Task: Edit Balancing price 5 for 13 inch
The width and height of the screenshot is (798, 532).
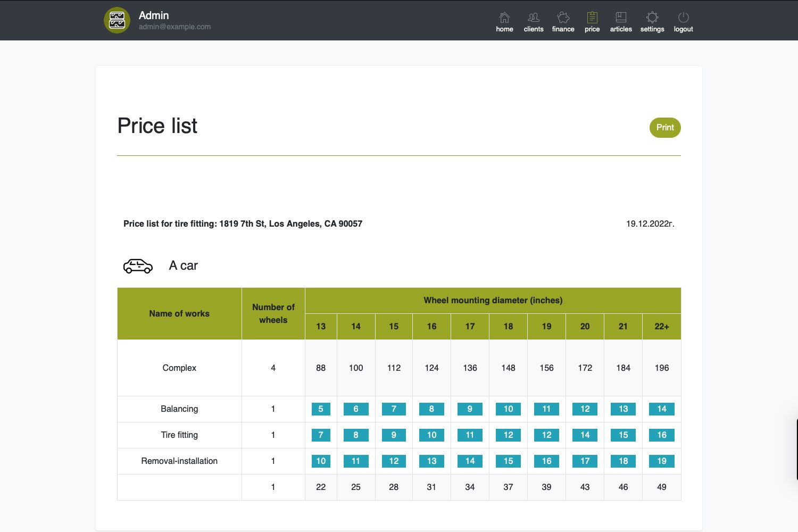Action: pos(321,409)
